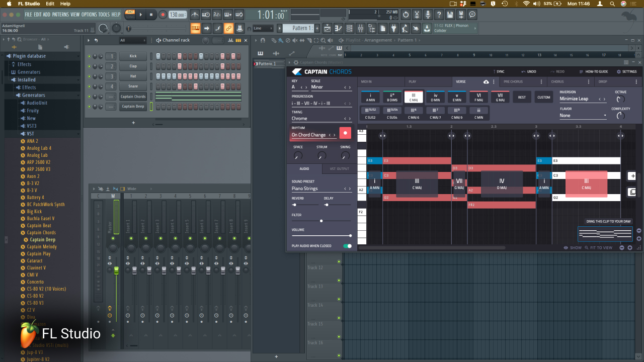The image size is (644, 362).
Task: Click the undo history circular arrow icon
Action: (406, 15)
